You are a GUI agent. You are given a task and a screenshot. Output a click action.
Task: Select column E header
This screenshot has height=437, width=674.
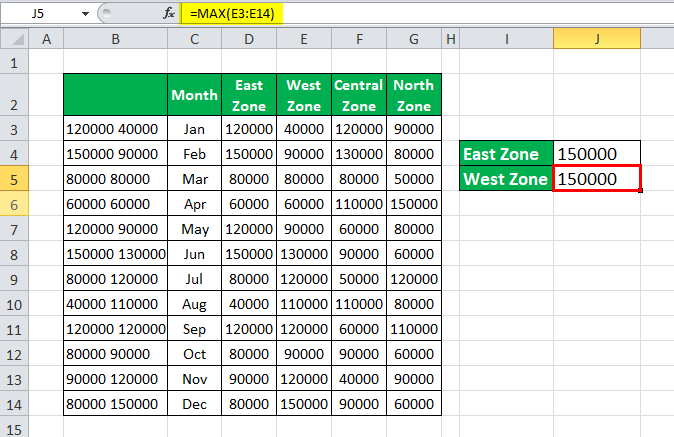304,39
